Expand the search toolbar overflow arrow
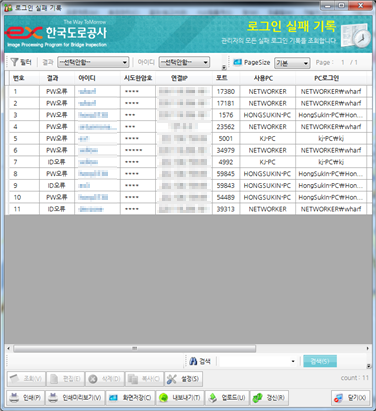 (369, 366)
